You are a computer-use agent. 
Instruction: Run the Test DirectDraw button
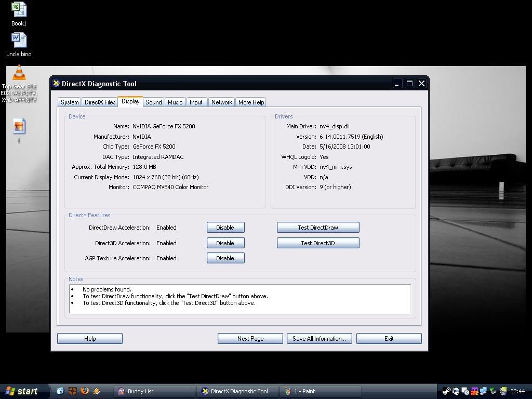(x=317, y=228)
